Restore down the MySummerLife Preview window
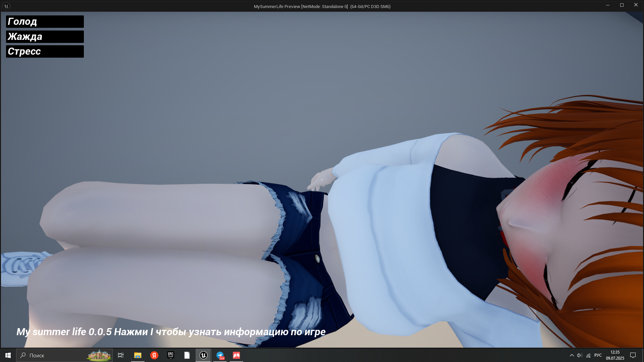This screenshot has width=644, height=362. [622, 5]
